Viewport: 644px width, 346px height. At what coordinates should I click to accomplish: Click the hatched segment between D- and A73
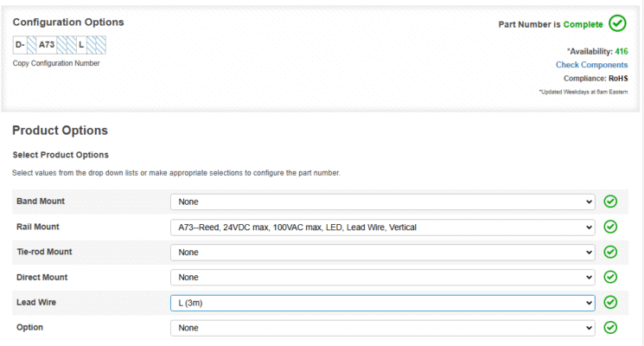pos(31,44)
